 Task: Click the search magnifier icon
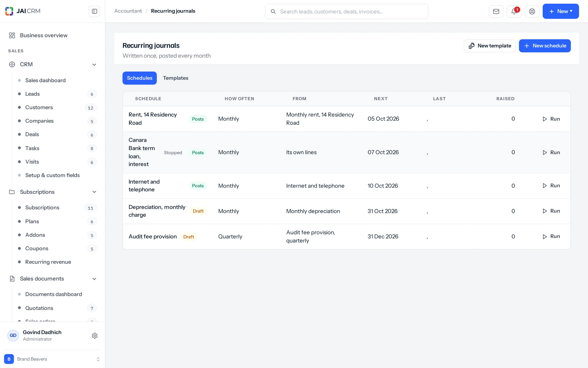coord(273,12)
